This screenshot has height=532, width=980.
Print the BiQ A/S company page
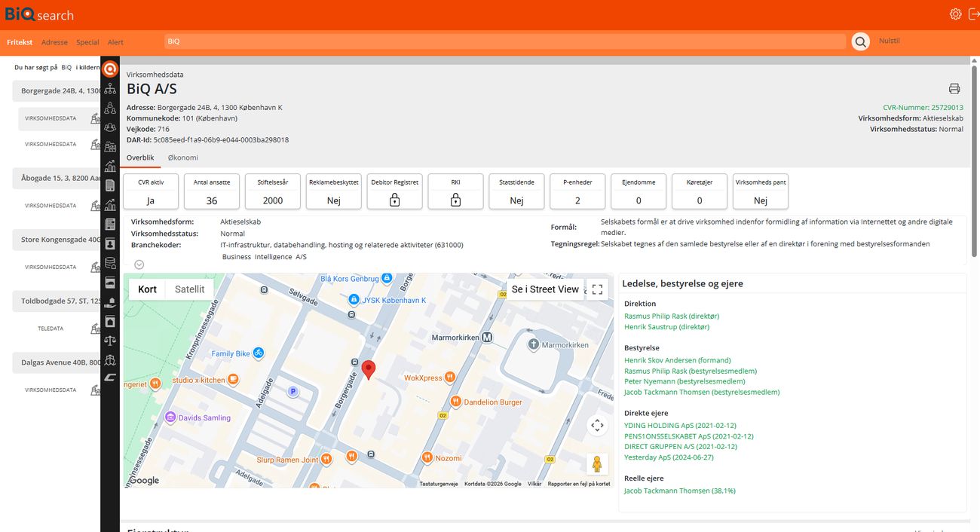pyautogui.click(x=954, y=89)
